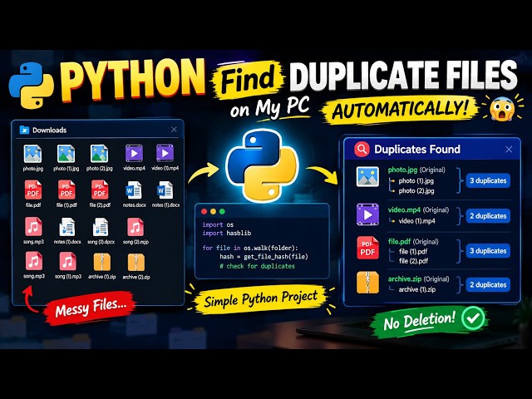Select file (1).pdf icon in the Downloads window
This screenshot has height=399, width=532.
(66, 190)
